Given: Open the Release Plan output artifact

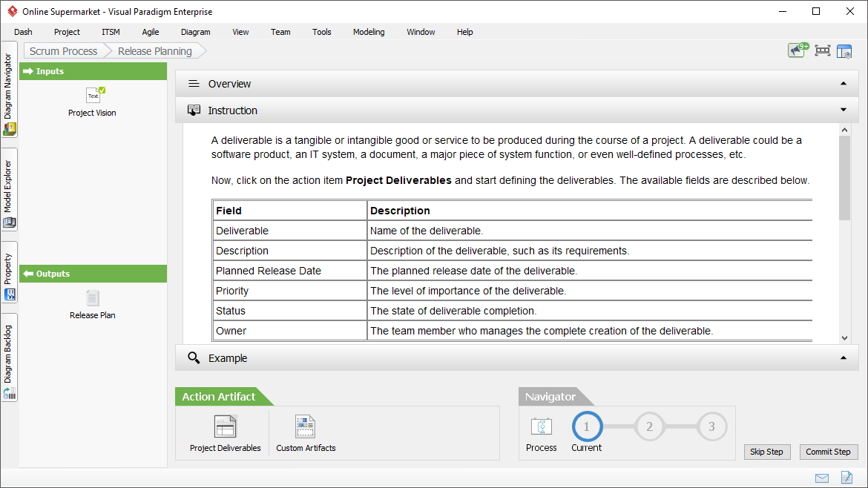Looking at the screenshot, I should pos(93,304).
